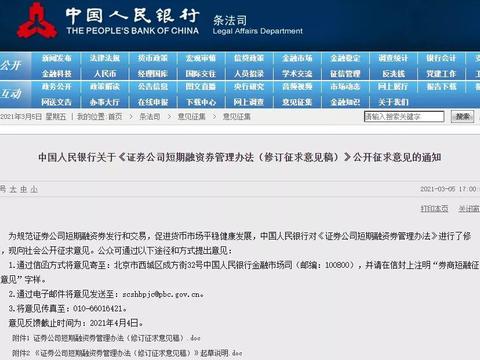This screenshot has height=360, width=480.
Task: Go to 国际交往 section
Action: point(201,74)
